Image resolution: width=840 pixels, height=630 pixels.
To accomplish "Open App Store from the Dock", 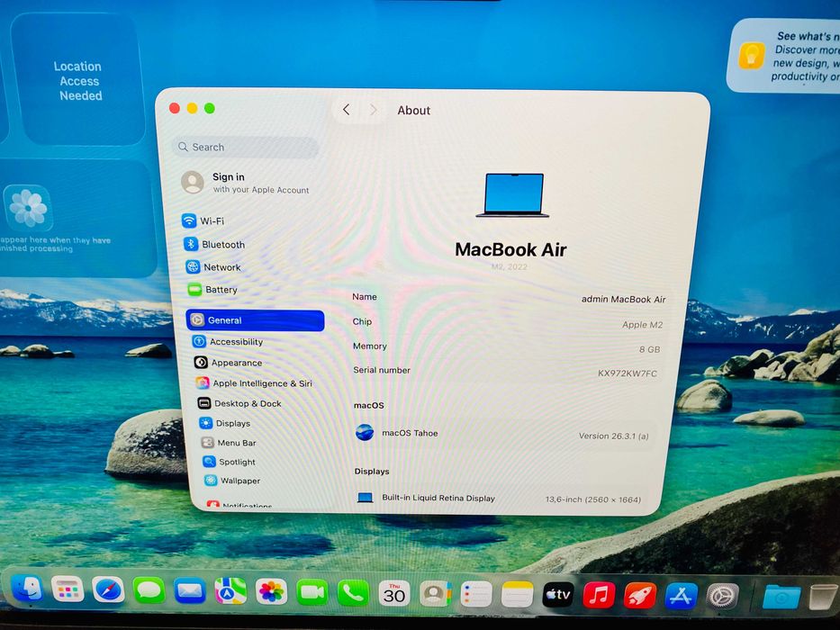I will pos(681,596).
